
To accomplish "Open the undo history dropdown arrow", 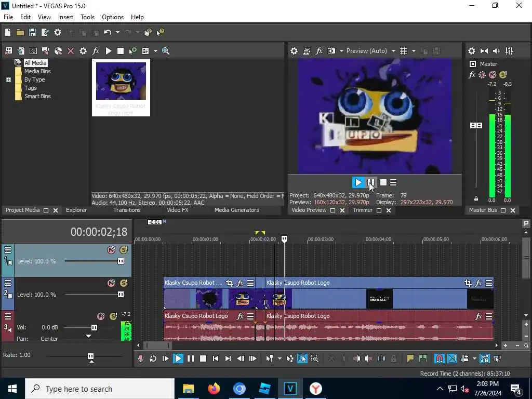I will (117, 32).
